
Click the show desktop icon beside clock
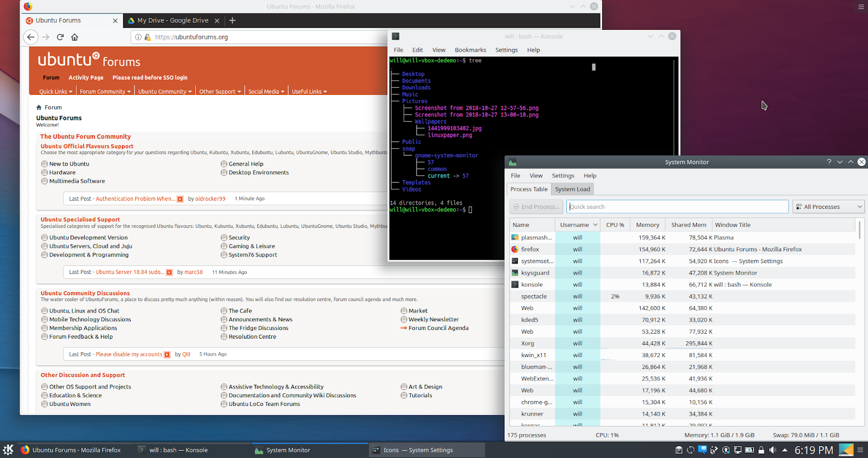(x=846, y=450)
